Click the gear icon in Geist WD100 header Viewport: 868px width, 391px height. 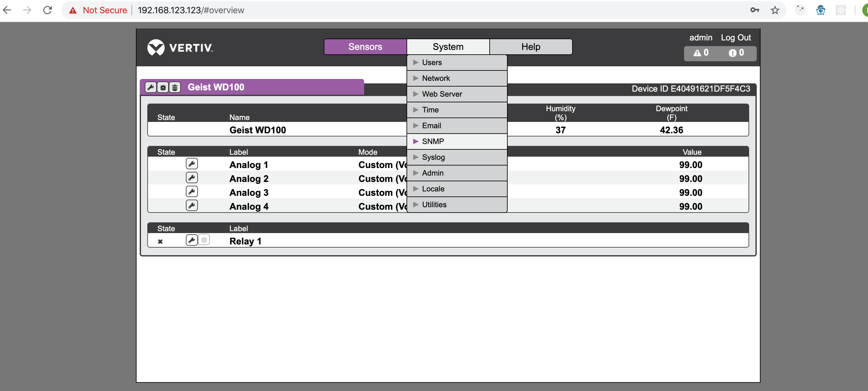click(x=163, y=87)
